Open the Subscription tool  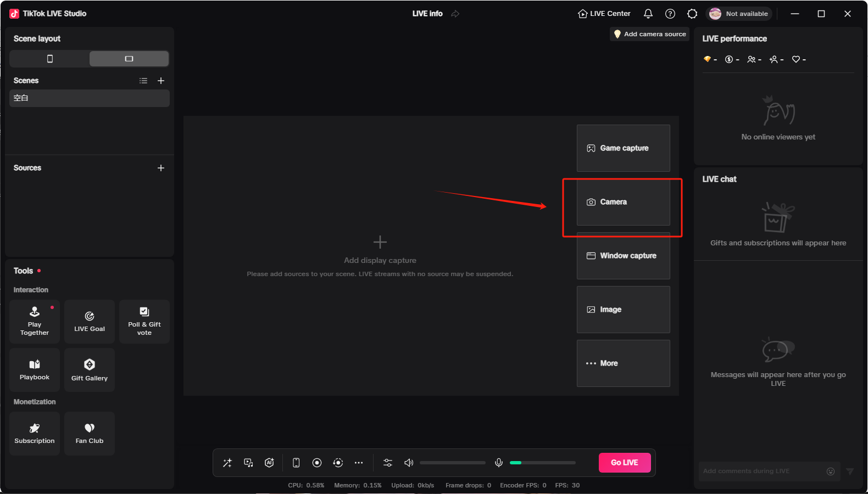(35, 434)
